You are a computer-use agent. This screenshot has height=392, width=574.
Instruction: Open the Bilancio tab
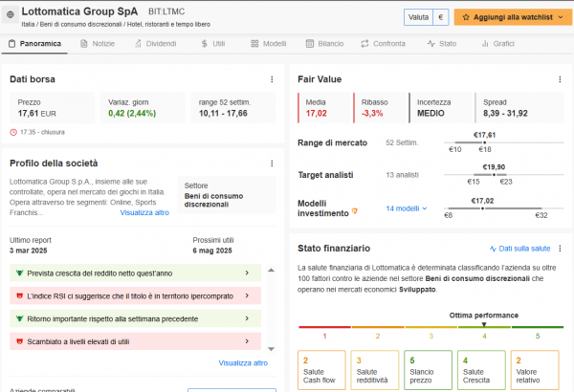(324, 44)
